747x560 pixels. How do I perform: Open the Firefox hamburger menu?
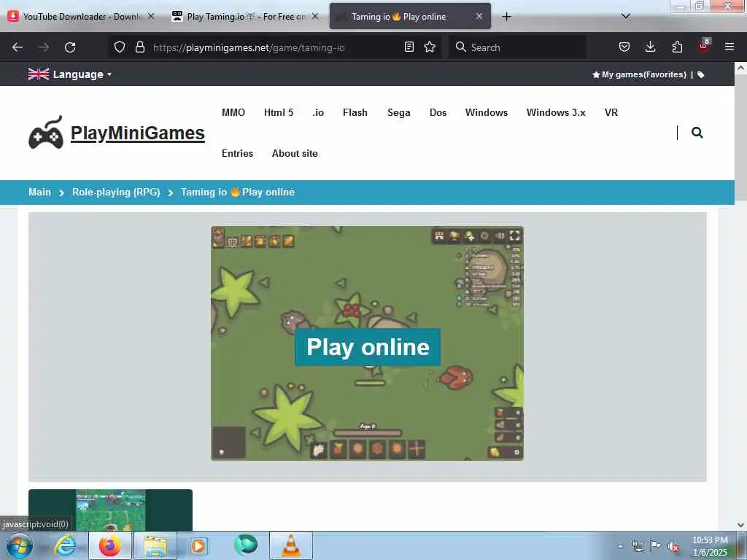point(729,47)
